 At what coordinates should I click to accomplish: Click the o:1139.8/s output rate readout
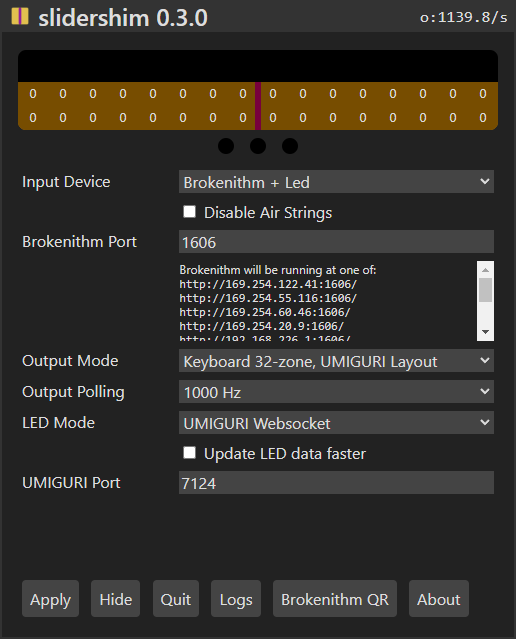463,17
